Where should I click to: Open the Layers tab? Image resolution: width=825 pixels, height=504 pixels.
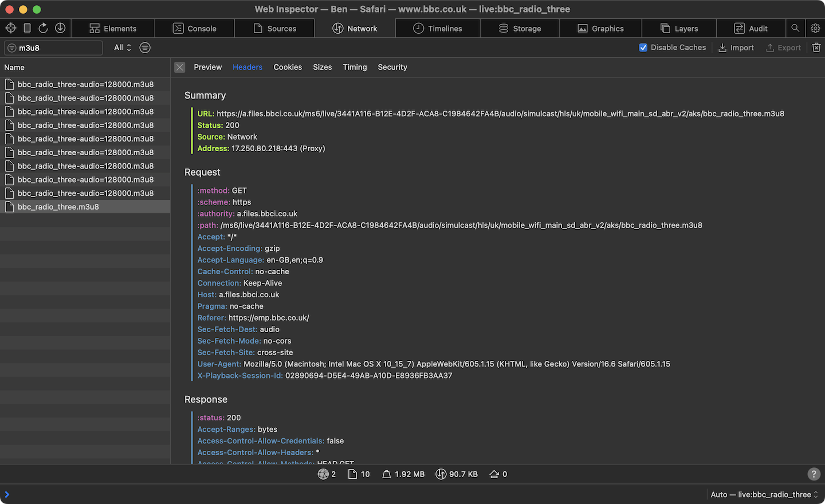679,29
